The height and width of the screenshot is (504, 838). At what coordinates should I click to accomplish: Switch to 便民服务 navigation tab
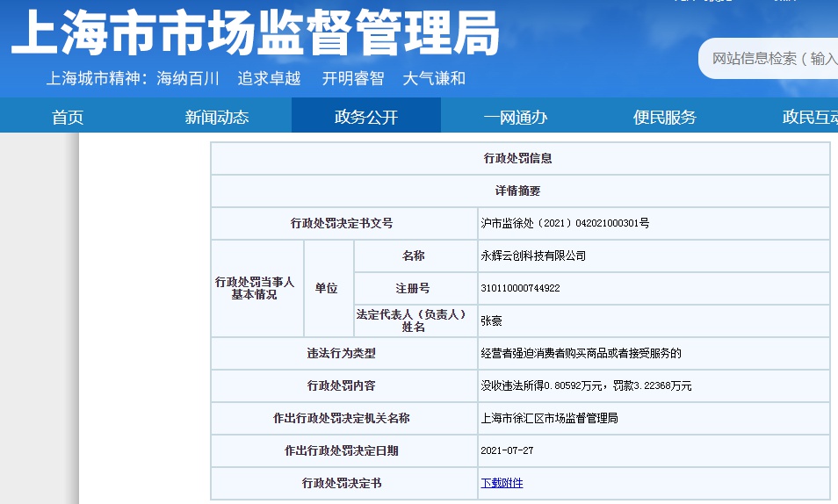[664, 117]
